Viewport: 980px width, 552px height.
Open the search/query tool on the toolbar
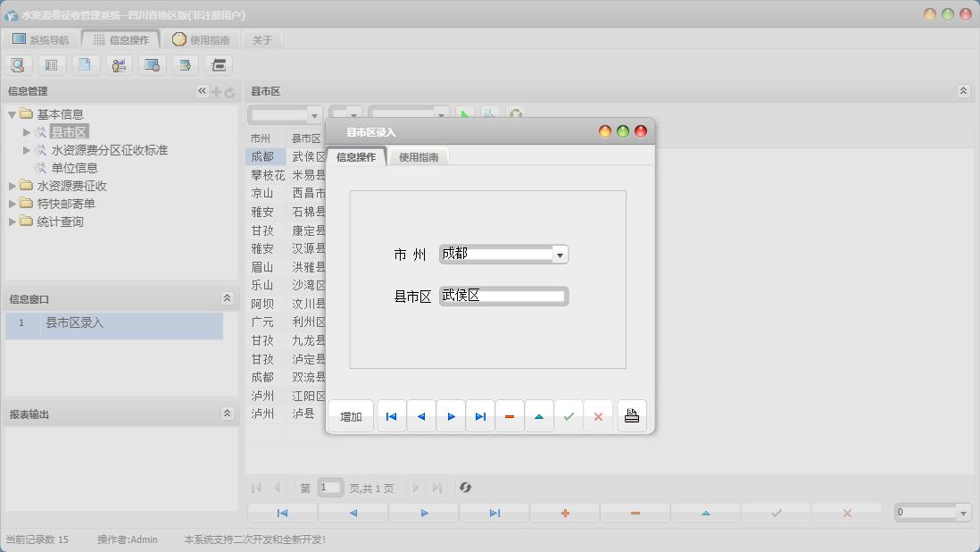pyautogui.click(x=18, y=64)
